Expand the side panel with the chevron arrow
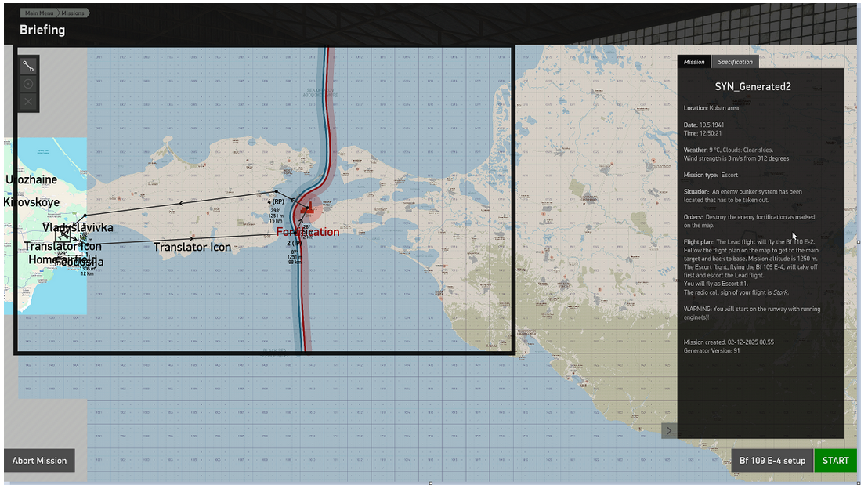Image resolution: width=868 pixels, height=489 pixels. click(669, 430)
